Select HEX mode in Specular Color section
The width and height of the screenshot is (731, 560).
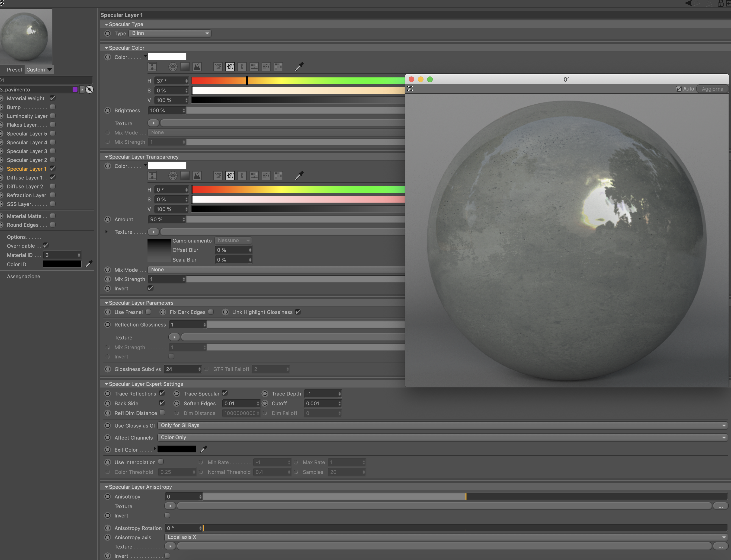coord(266,67)
